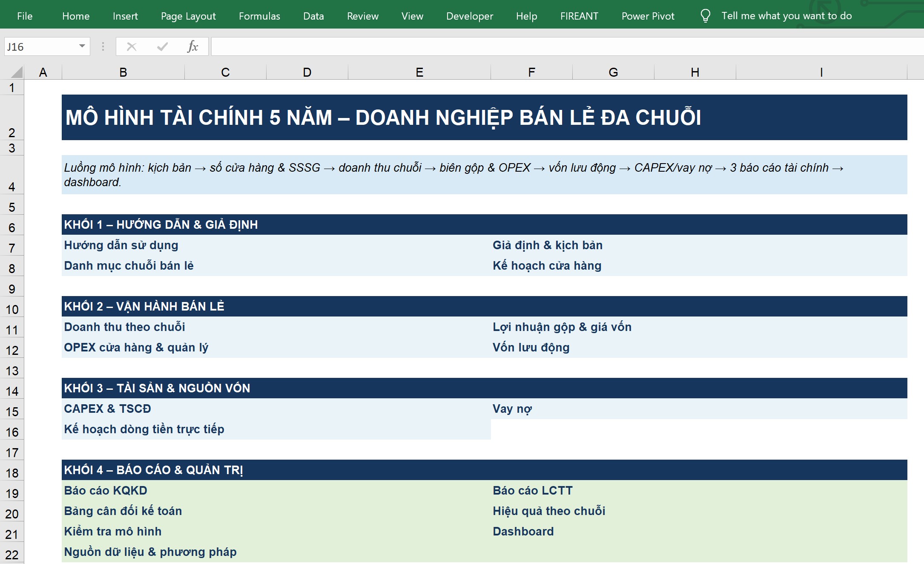Select column A header
The image size is (924, 564).
(x=43, y=72)
